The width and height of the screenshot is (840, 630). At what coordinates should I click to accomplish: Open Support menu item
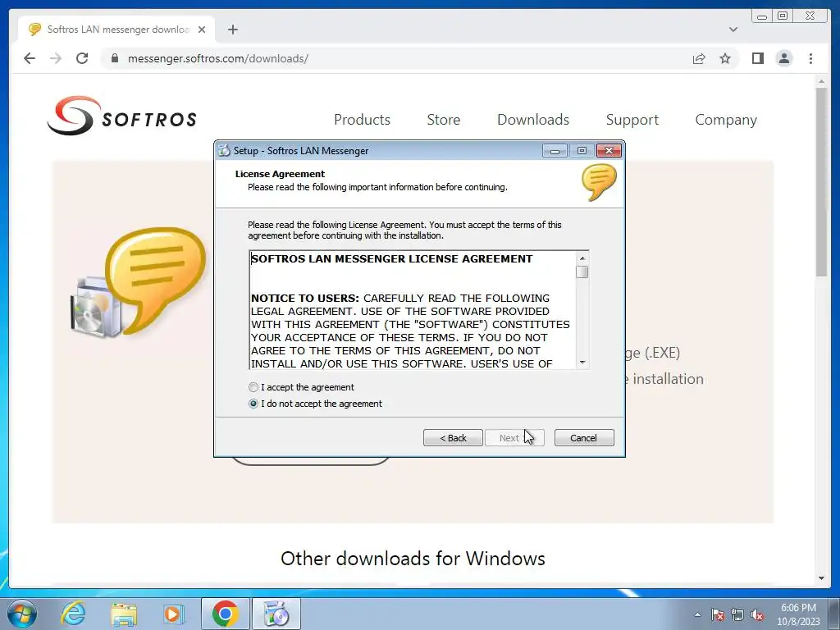click(x=632, y=120)
